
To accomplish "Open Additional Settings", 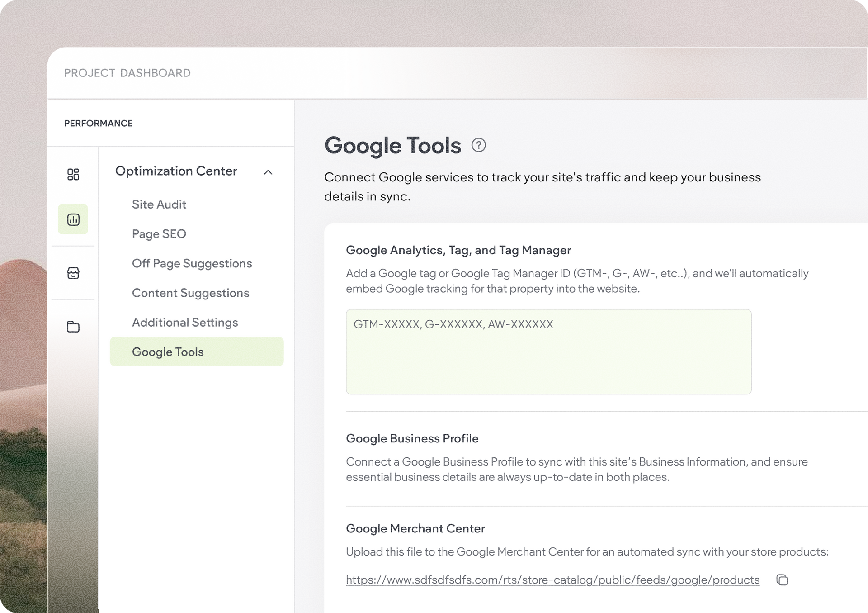I will 185,322.
